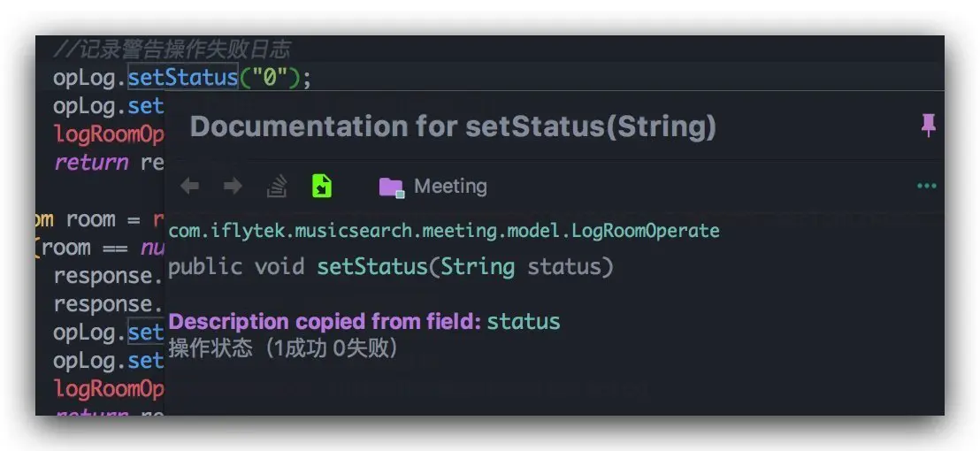
Task: Click the Documentation for setStatus(String) title
Action: click(452, 126)
